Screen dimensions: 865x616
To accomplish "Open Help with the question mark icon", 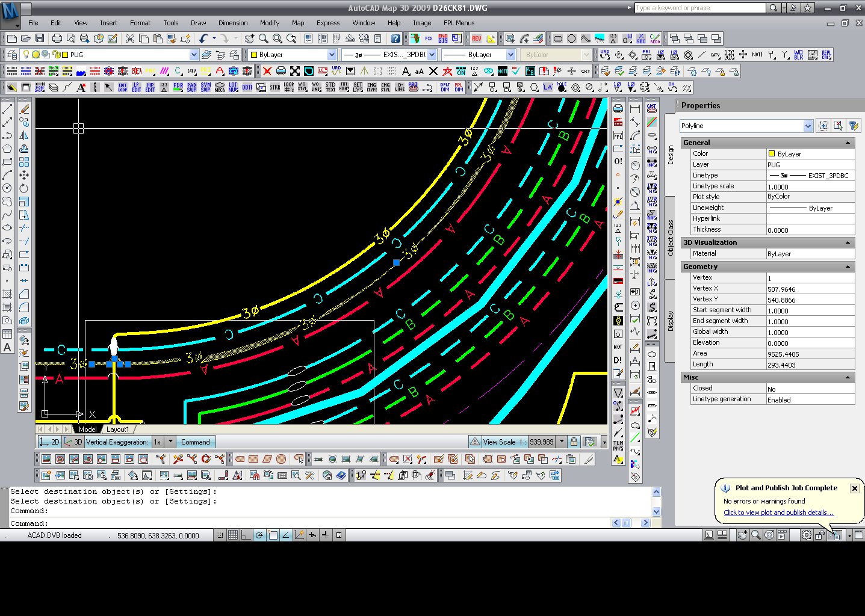I will point(395,38).
